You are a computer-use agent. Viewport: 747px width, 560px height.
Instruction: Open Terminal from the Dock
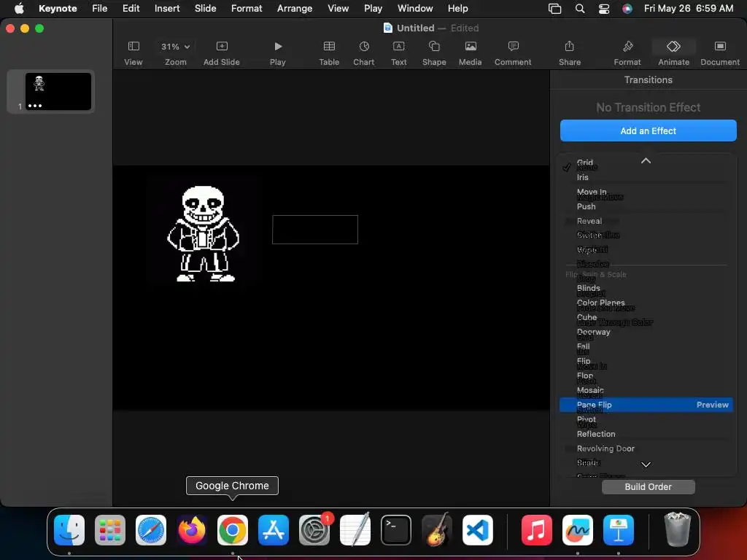396,530
